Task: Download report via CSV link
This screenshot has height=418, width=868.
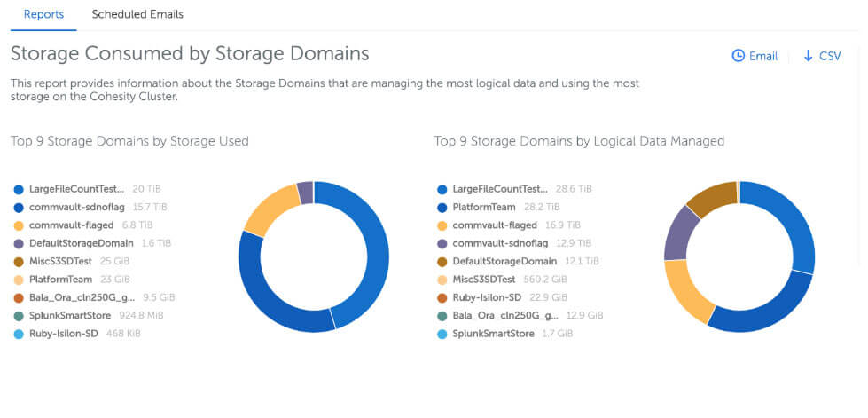Action: pos(829,56)
